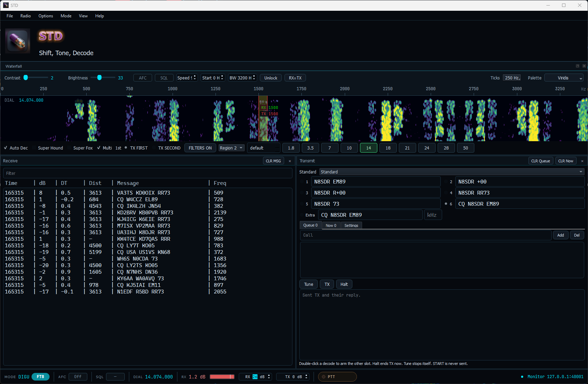This screenshot has width=588, height=384.
Task: Select message 2 radio N8SDR +00
Action: (446, 182)
